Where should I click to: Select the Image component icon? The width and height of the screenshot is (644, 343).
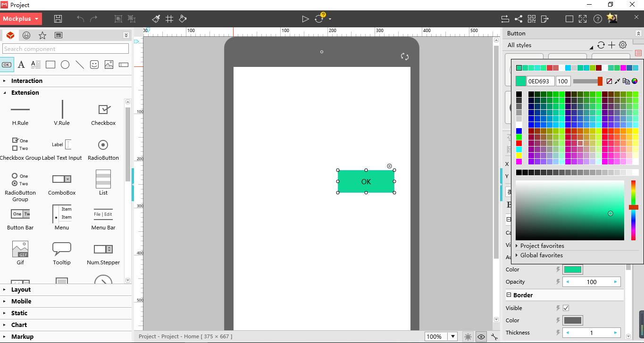pyautogui.click(x=109, y=65)
